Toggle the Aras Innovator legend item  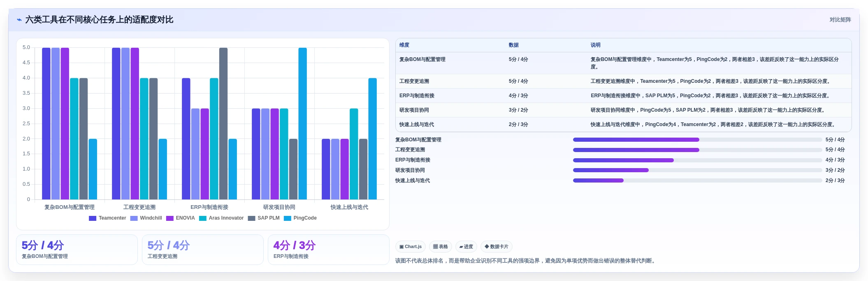221,218
